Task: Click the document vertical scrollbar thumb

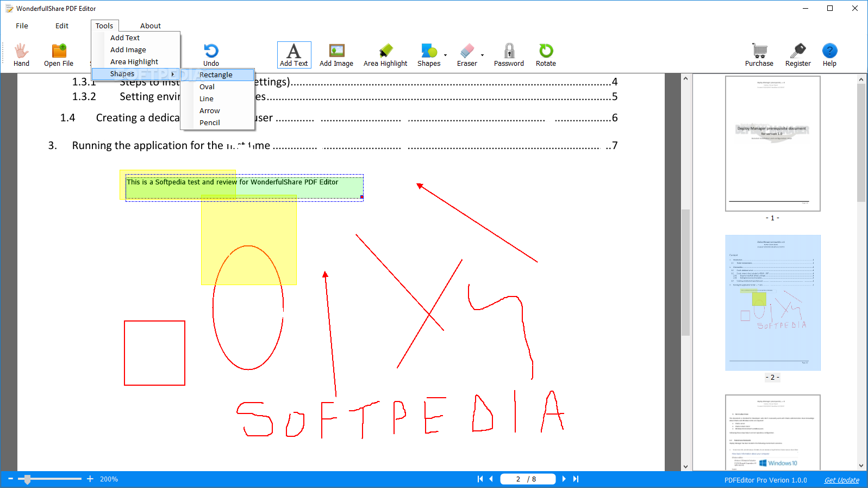Action: tap(685, 272)
